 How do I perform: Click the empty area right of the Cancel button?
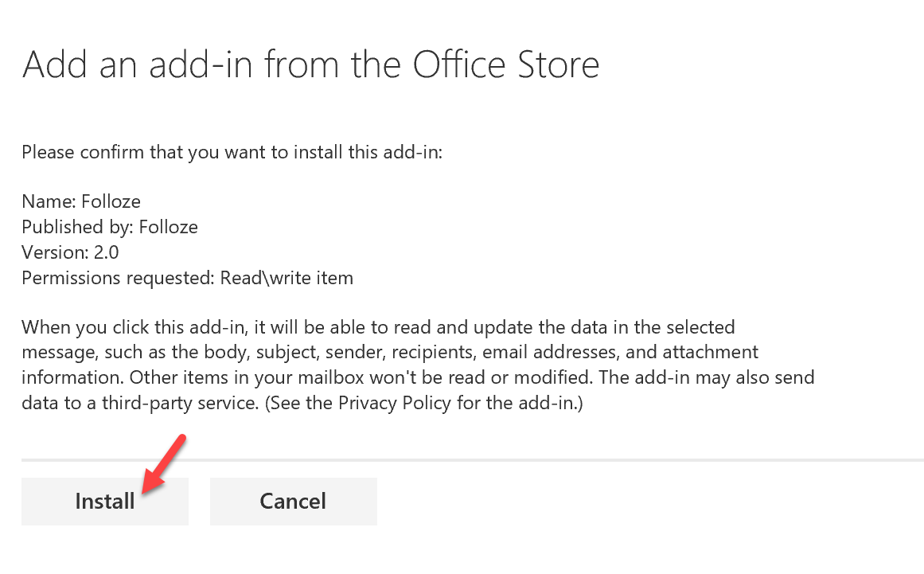point(557,501)
